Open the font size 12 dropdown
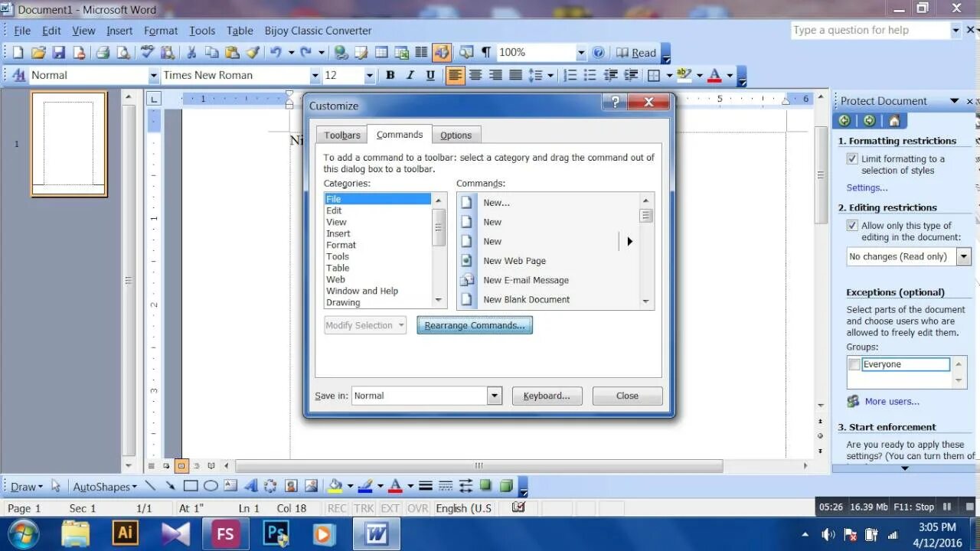The width and height of the screenshot is (980, 551). click(369, 75)
